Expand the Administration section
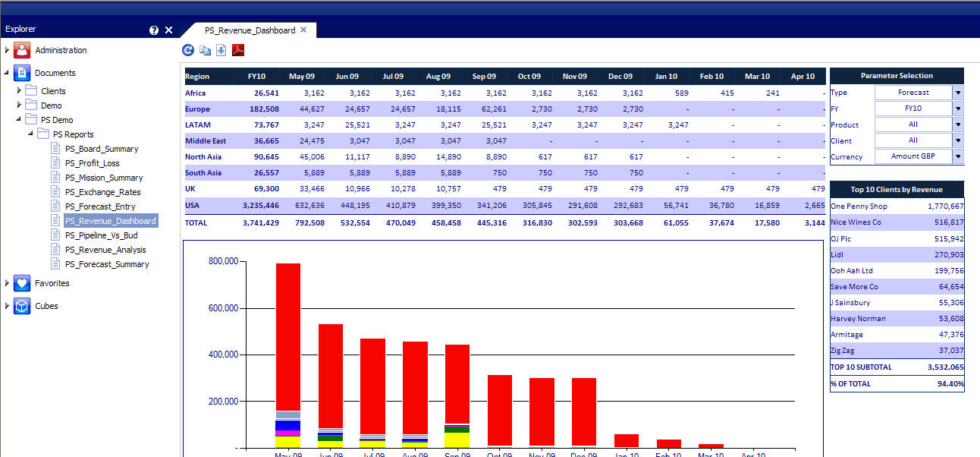This screenshot has height=457, width=980. [x=7, y=50]
